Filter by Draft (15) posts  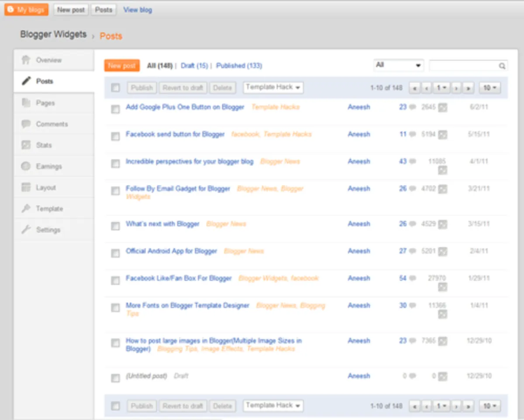tap(194, 65)
